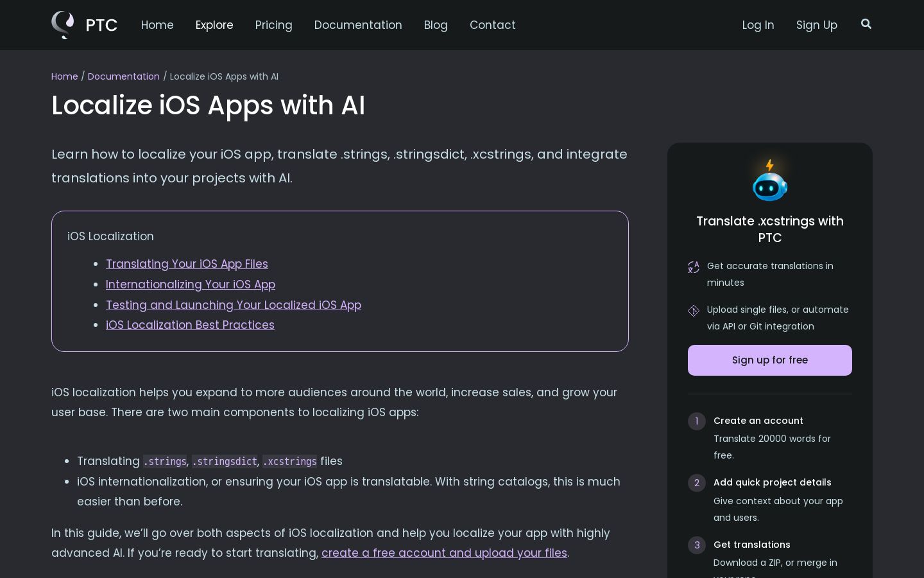Click the breadcrumb's Localize iOS Apps with AI text
Viewport: 924px width, 578px height.
[224, 76]
